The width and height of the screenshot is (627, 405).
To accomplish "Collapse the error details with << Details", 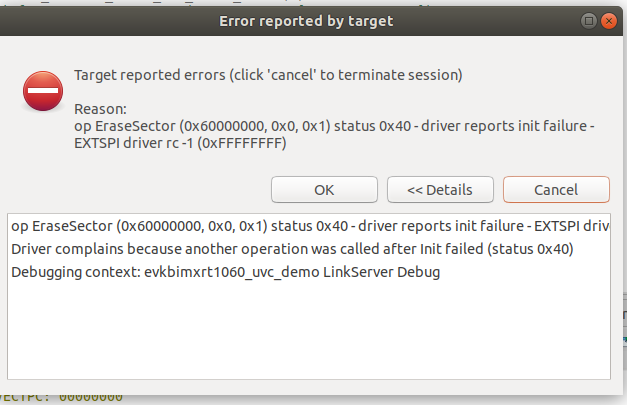I will (443, 189).
